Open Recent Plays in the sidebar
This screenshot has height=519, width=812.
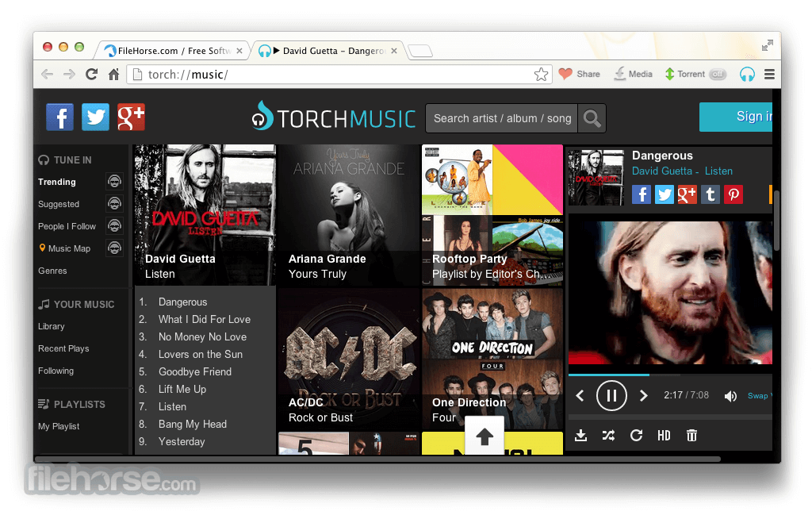(x=63, y=349)
